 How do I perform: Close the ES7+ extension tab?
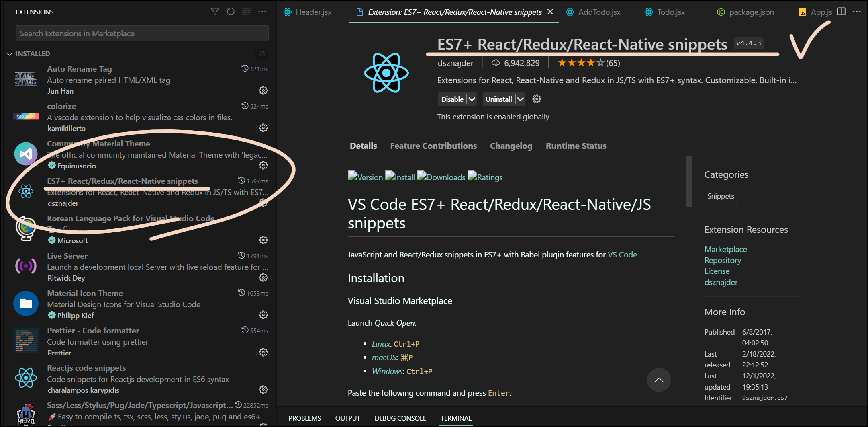pos(550,12)
